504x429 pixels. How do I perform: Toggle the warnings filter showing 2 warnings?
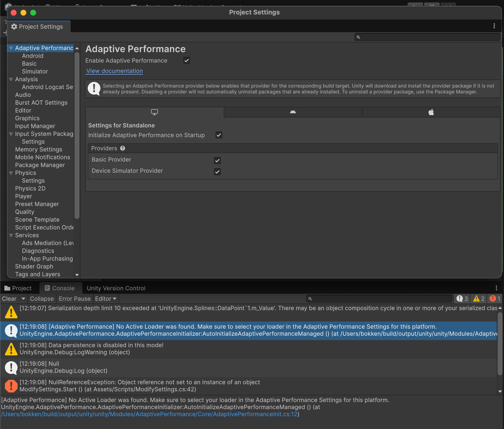pyautogui.click(x=478, y=299)
